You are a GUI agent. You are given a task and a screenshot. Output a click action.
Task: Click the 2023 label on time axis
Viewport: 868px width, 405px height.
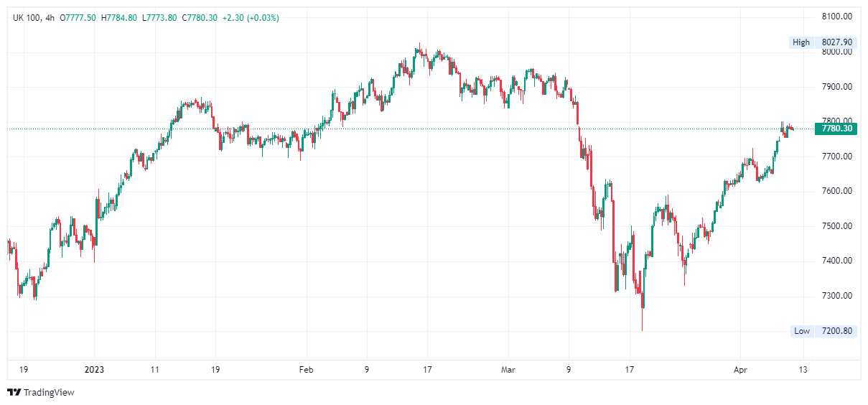tap(95, 370)
